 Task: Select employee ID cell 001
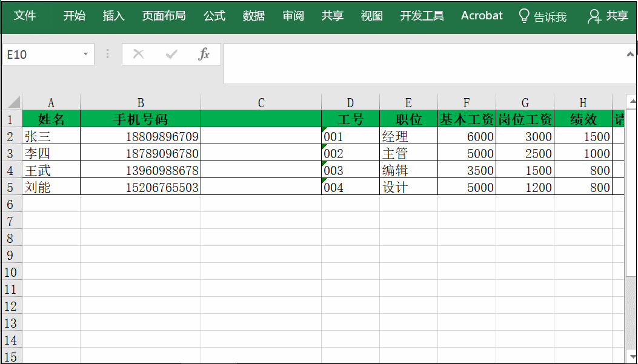(350, 136)
